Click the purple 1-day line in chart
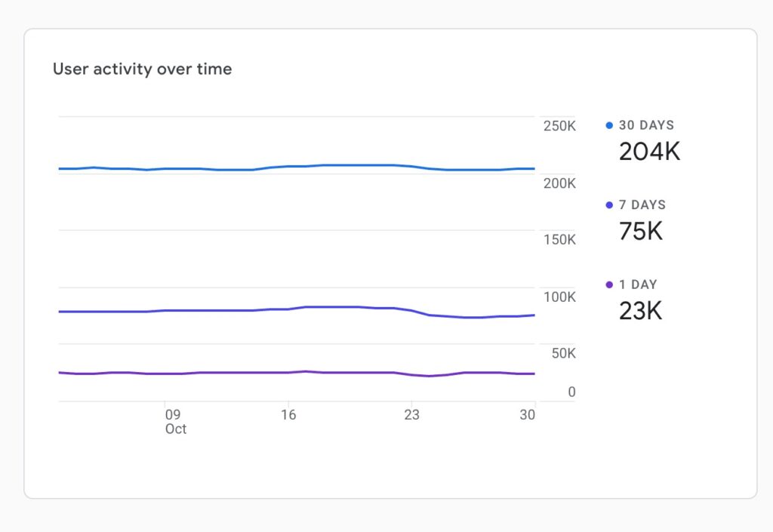Viewport: 773px width, 532px height. pyautogui.click(x=226, y=373)
